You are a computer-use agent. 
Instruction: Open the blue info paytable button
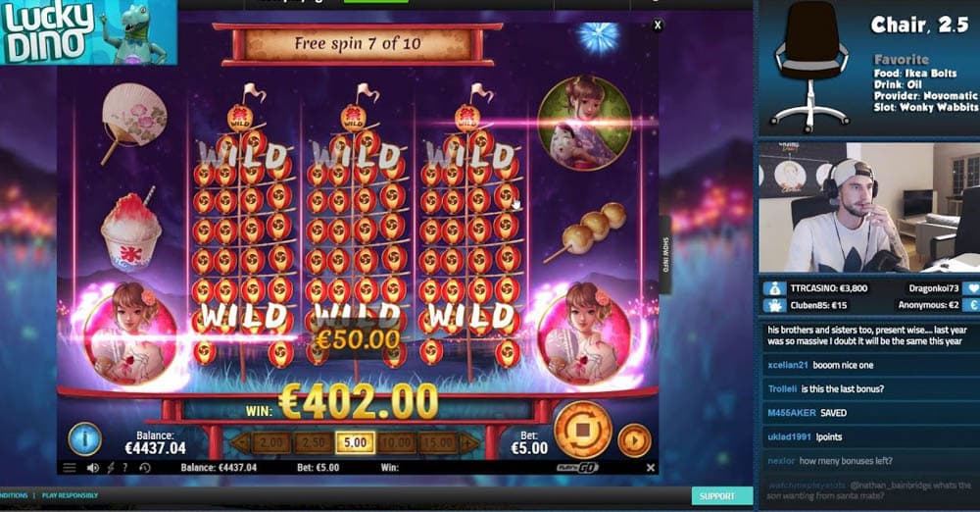coord(84,438)
